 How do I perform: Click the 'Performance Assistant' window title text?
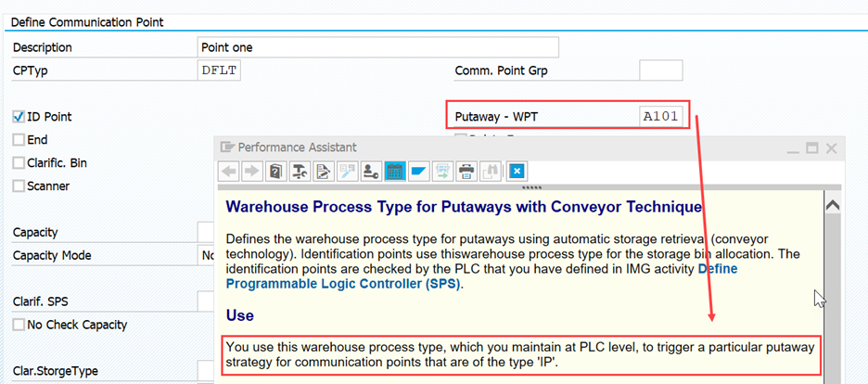pos(298,147)
